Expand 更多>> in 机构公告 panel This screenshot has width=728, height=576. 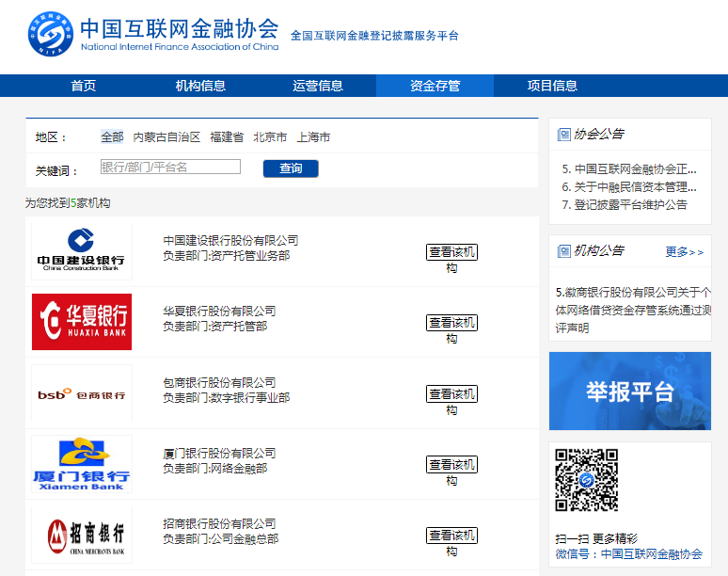[x=684, y=252]
